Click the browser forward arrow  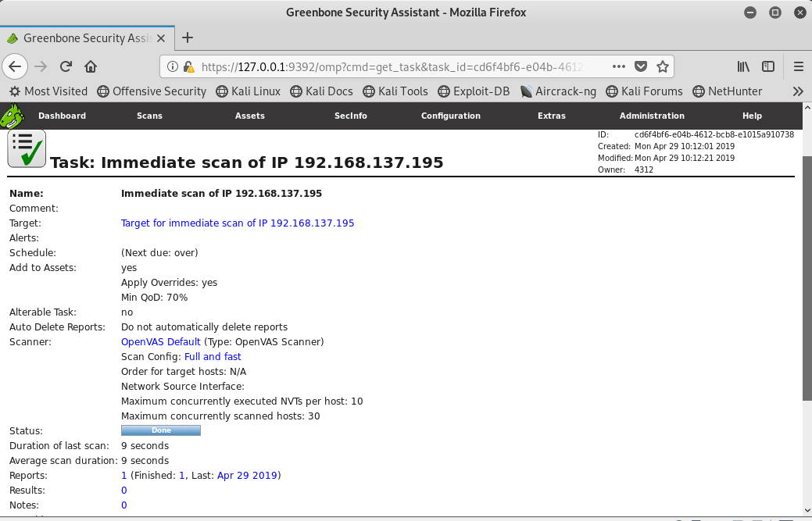pyautogui.click(x=41, y=66)
